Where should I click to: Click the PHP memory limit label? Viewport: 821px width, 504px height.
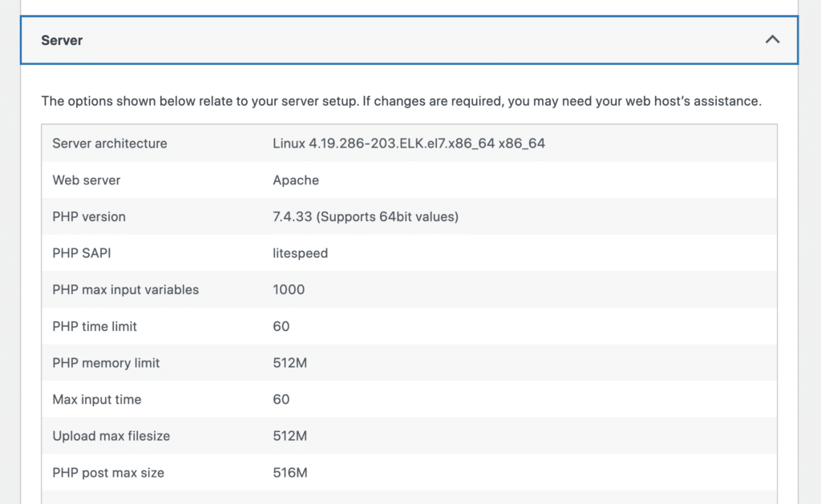[x=105, y=362]
